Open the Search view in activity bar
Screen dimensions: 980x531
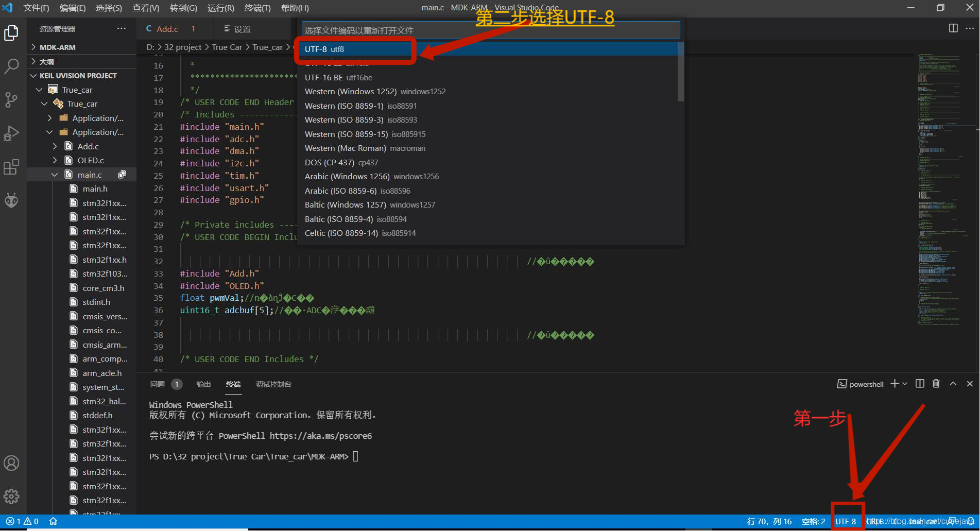click(x=11, y=66)
